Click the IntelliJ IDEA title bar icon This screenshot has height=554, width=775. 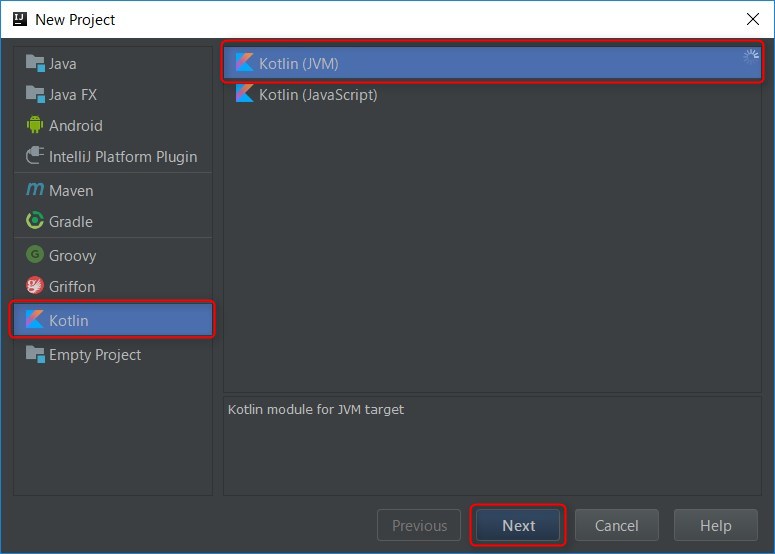[x=20, y=19]
